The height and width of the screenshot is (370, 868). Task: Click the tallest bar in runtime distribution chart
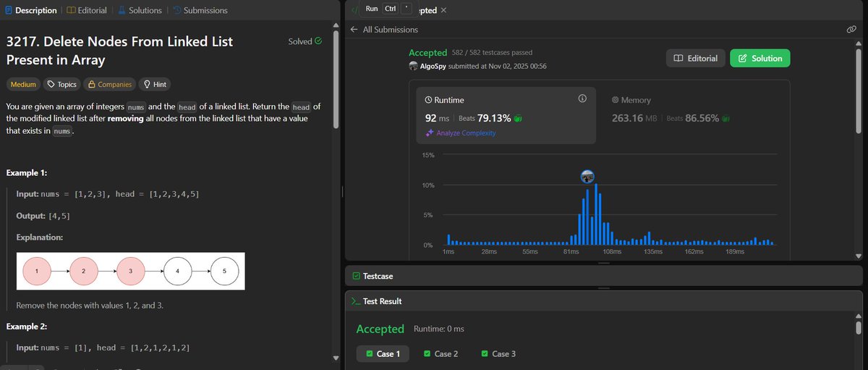click(x=596, y=214)
